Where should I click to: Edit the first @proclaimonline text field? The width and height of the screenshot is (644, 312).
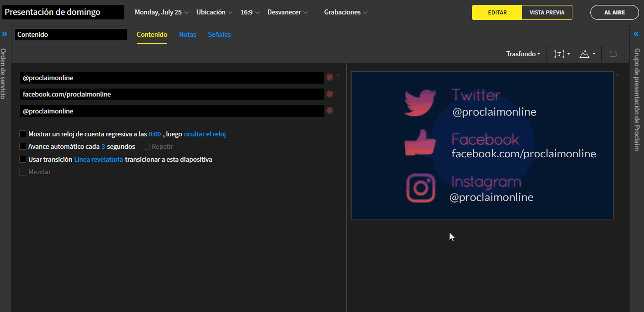[x=172, y=78]
